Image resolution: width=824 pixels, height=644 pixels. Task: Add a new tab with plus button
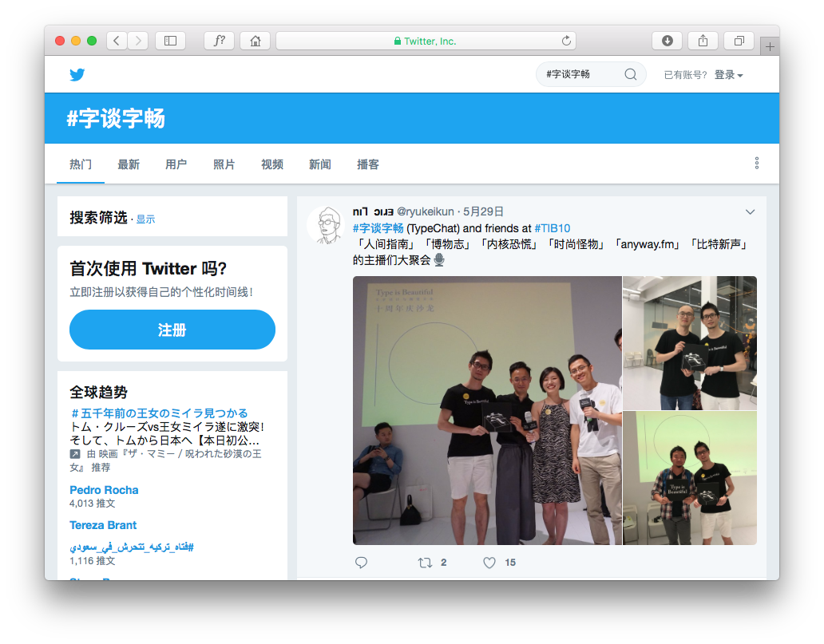(x=770, y=47)
